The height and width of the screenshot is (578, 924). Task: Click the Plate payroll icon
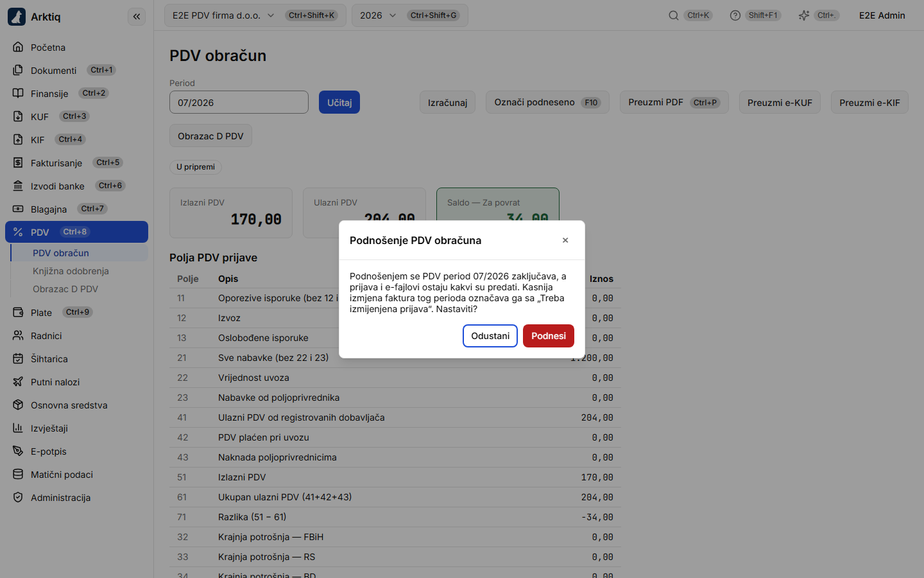(18, 312)
